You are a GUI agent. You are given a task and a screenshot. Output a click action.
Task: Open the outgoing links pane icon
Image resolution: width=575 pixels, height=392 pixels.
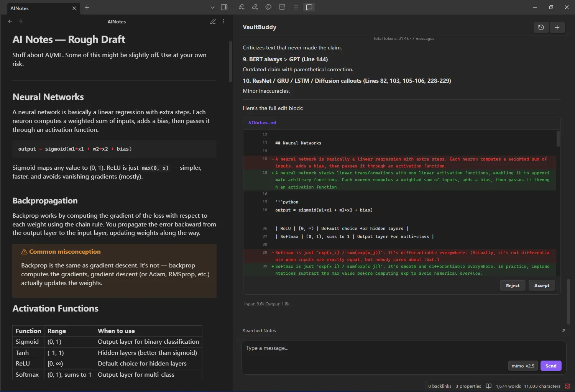pyautogui.click(x=255, y=7)
